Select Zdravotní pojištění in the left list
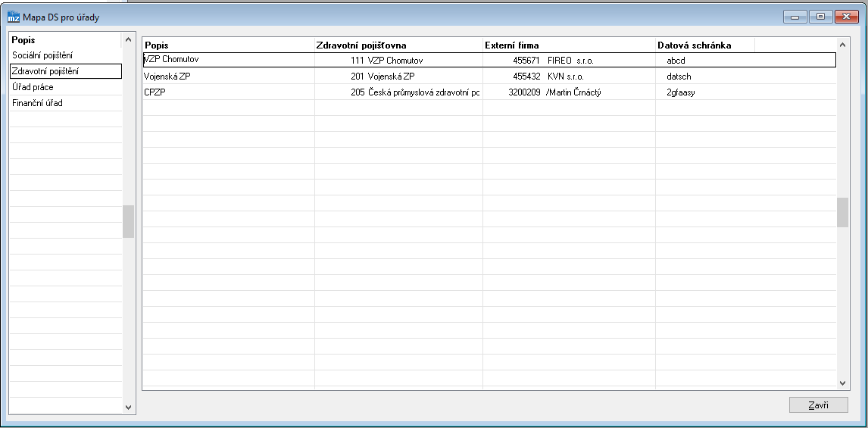Image resolution: width=868 pixels, height=428 pixels. [66, 71]
